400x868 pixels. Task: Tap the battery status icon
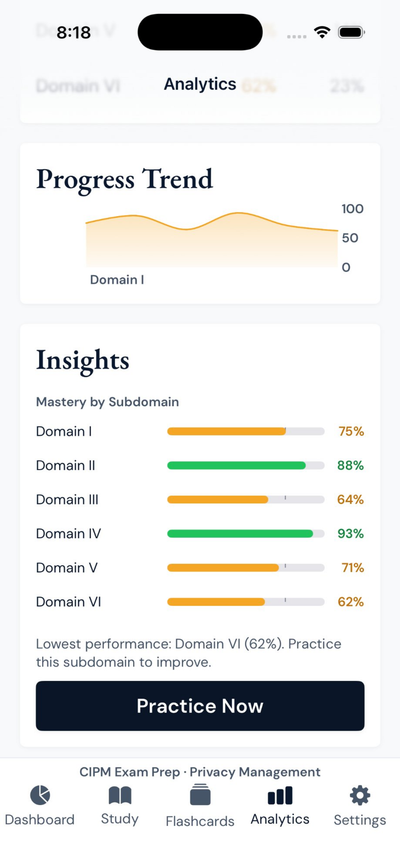[352, 32]
